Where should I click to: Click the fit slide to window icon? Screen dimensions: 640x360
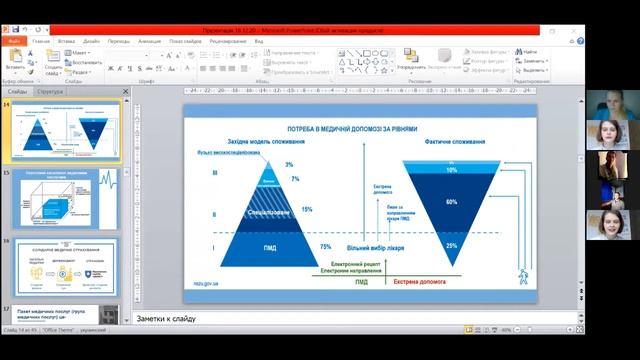[x=580, y=330]
